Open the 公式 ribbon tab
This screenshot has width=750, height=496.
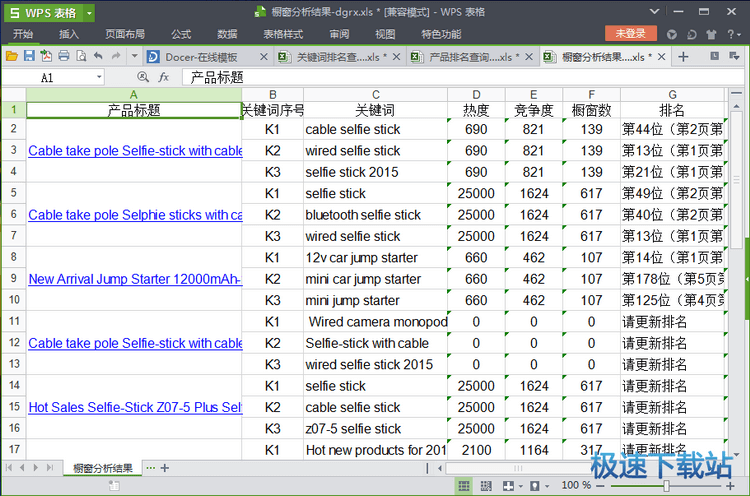(181, 34)
